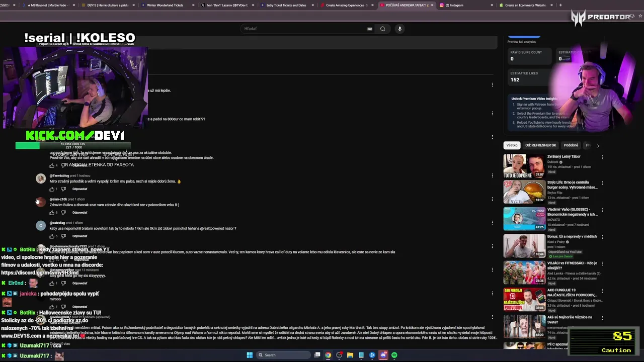Image resolution: width=644 pixels, height=362 pixels.
Task: Select the Od: REFRESHER SK chip
Action: [540, 145]
